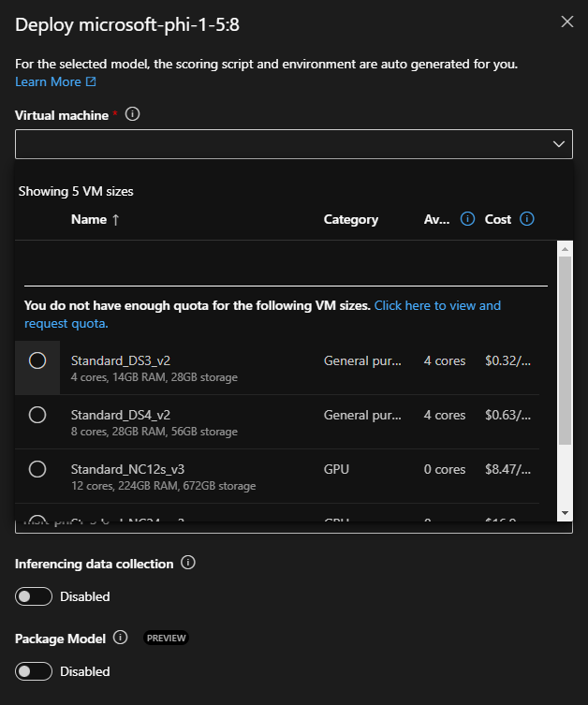This screenshot has height=705, width=588.
Task: Click General pur... cell in Standard_DS4_v2 row
Action: pos(362,415)
